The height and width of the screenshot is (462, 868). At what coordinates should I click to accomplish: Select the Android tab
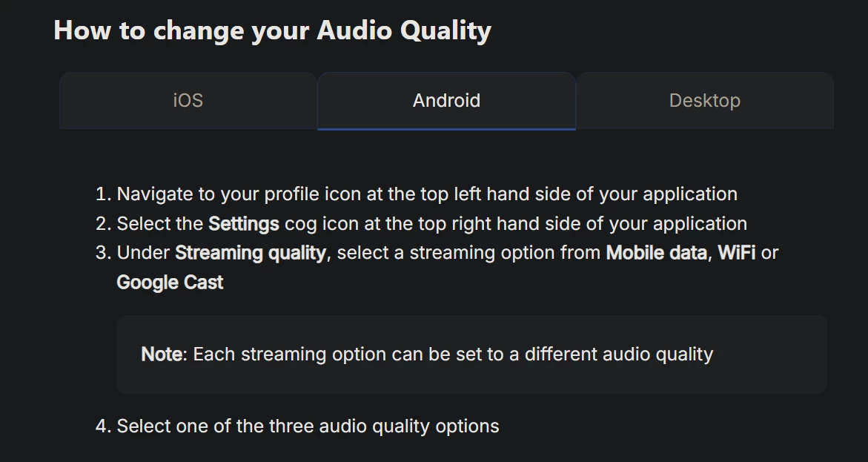click(x=446, y=100)
